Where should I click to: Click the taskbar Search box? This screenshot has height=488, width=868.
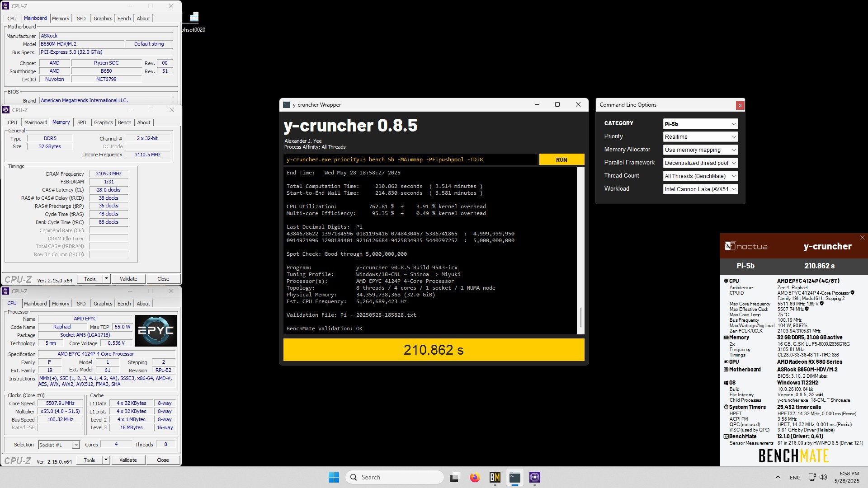(x=394, y=477)
